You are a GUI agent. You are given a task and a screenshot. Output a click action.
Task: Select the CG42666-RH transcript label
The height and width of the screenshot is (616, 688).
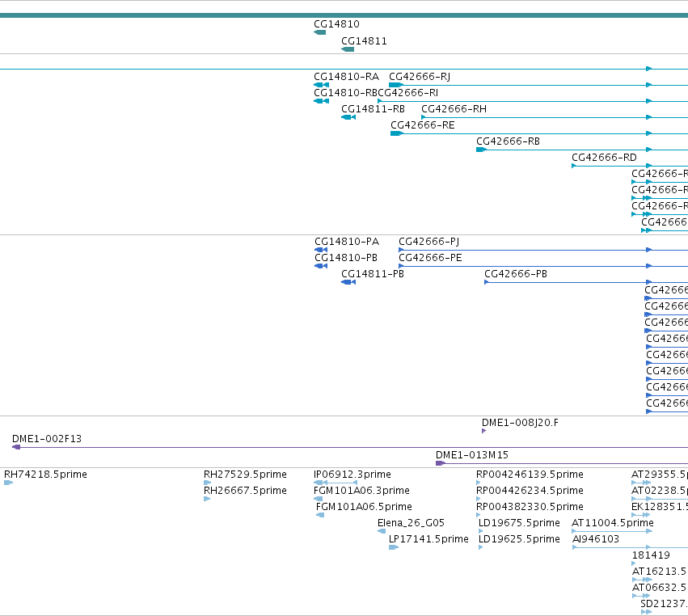click(454, 109)
